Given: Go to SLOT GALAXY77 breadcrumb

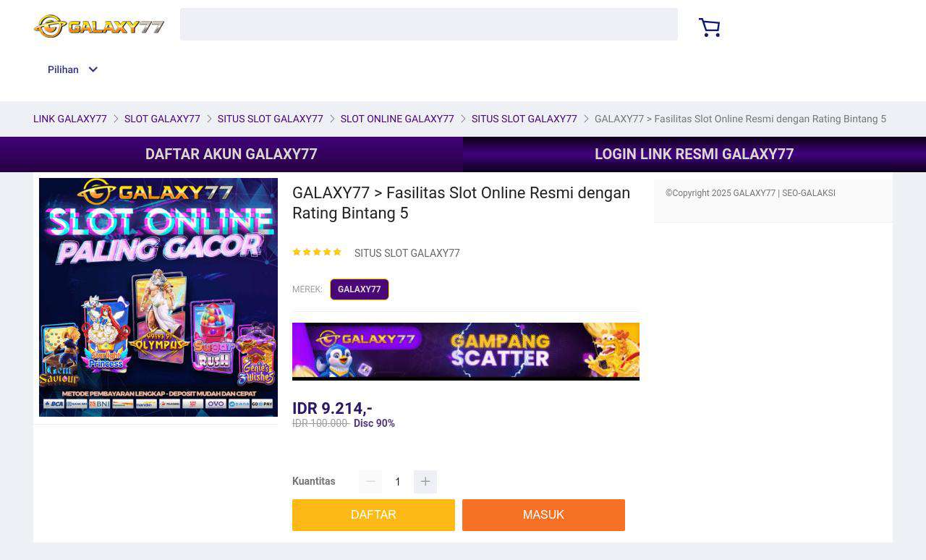Looking at the screenshot, I should (x=162, y=119).
